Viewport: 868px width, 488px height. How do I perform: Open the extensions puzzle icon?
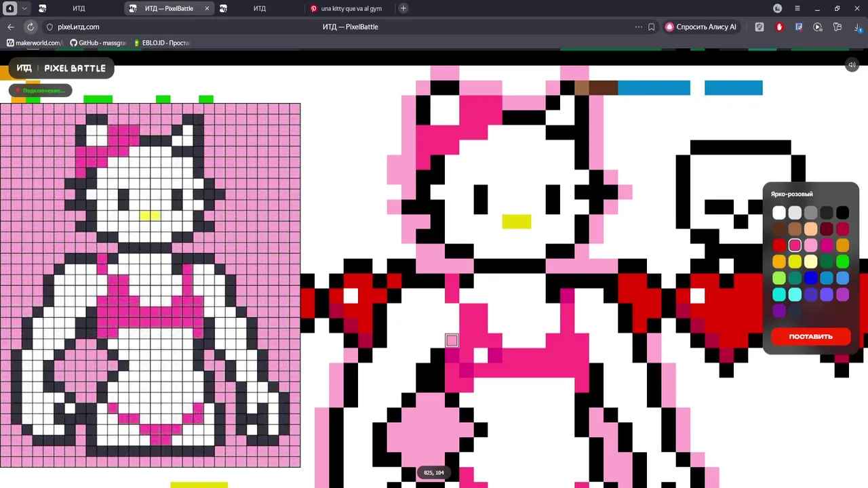(837, 27)
